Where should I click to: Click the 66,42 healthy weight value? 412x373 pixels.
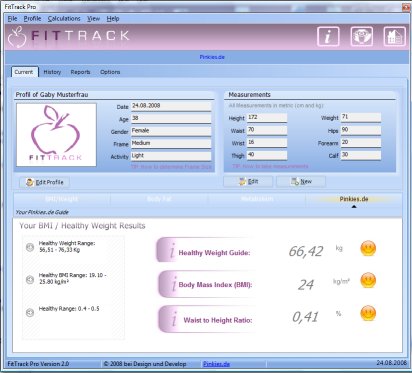306,251
